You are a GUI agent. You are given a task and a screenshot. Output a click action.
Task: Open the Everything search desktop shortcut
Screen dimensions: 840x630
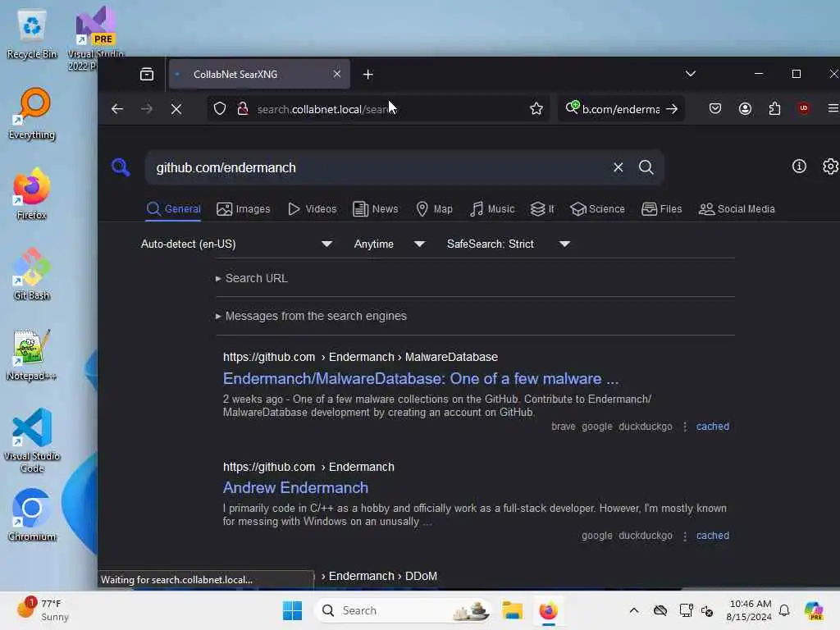(32, 114)
